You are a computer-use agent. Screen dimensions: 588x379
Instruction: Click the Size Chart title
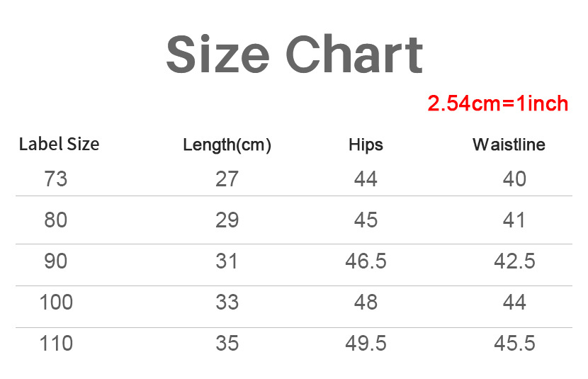click(294, 55)
